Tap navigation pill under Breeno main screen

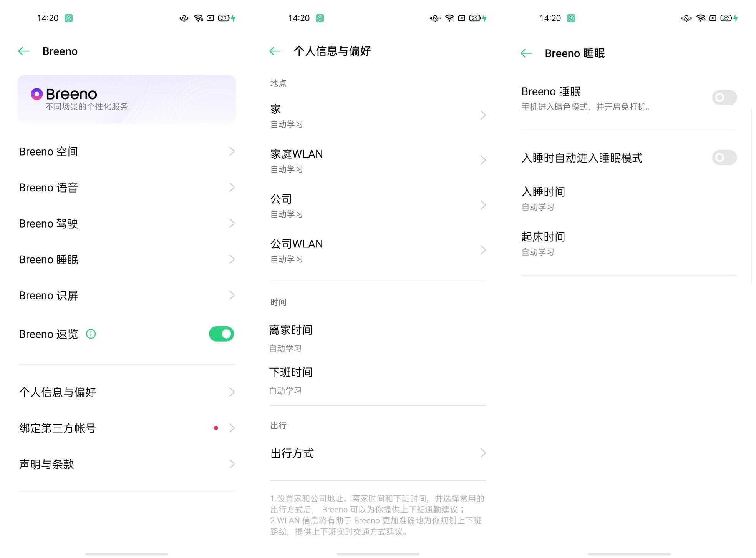pyautogui.click(x=127, y=554)
